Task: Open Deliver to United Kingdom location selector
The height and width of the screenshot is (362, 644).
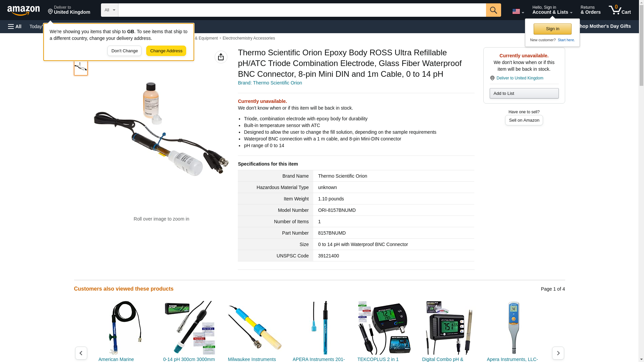Action: coord(69,10)
